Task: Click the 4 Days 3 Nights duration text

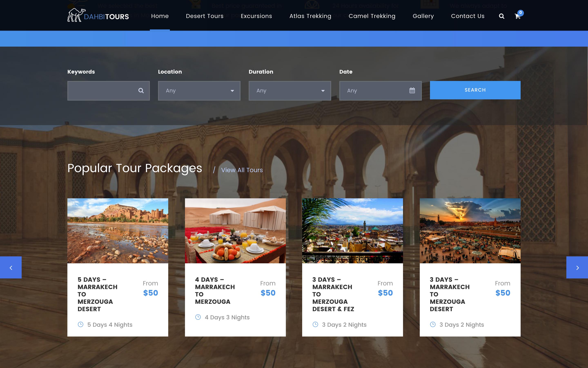Action: [x=227, y=317]
